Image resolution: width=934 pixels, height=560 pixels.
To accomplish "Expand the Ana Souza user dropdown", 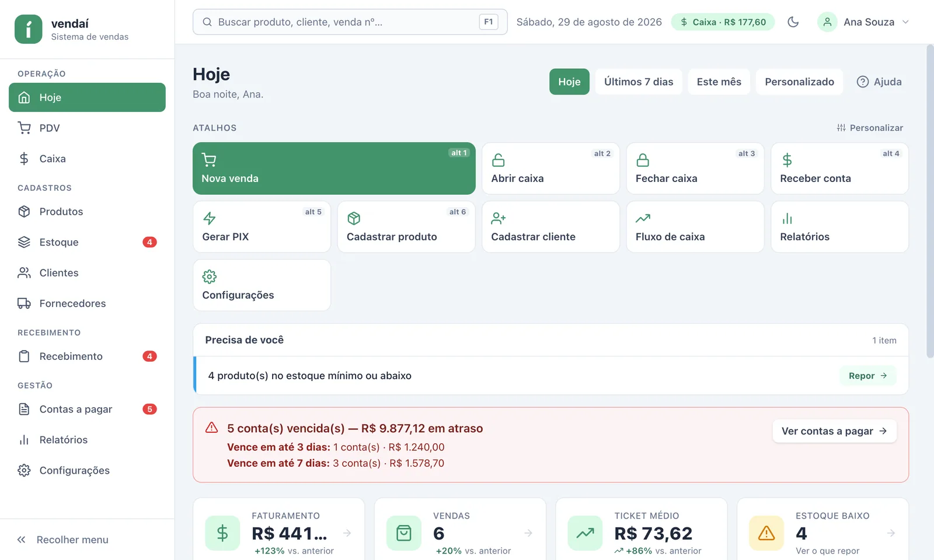I will click(863, 22).
